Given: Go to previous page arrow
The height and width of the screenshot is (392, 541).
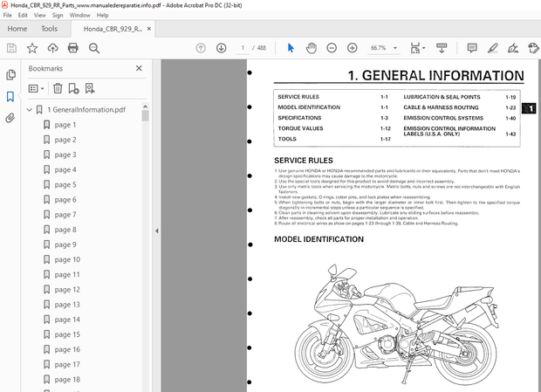Looking at the screenshot, I should point(201,48).
